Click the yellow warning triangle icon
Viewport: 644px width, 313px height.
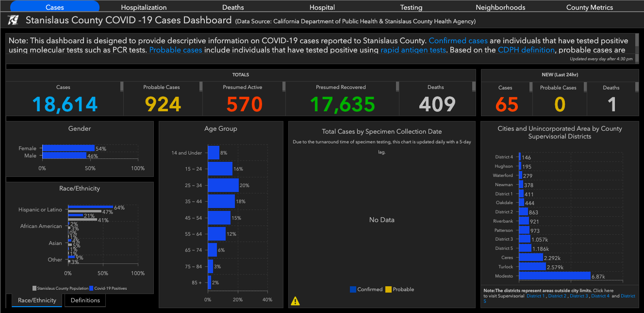click(x=295, y=301)
